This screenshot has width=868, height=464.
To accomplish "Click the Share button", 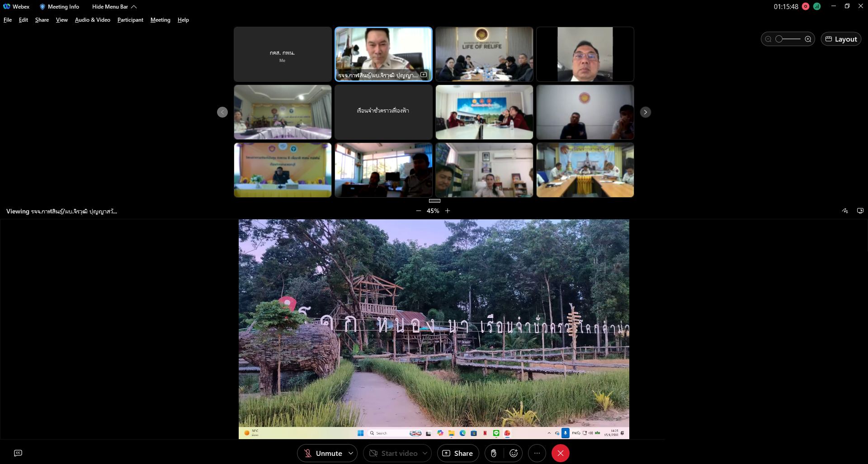I will tap(458, 453).
